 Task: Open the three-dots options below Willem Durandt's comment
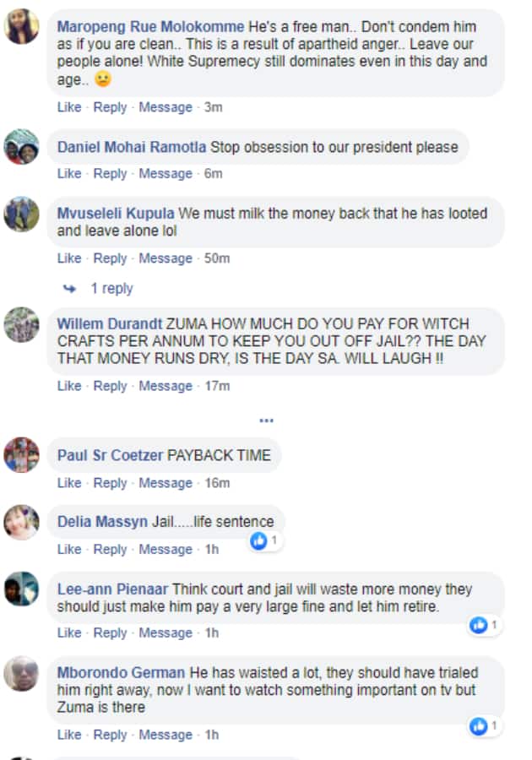(267, 421)
